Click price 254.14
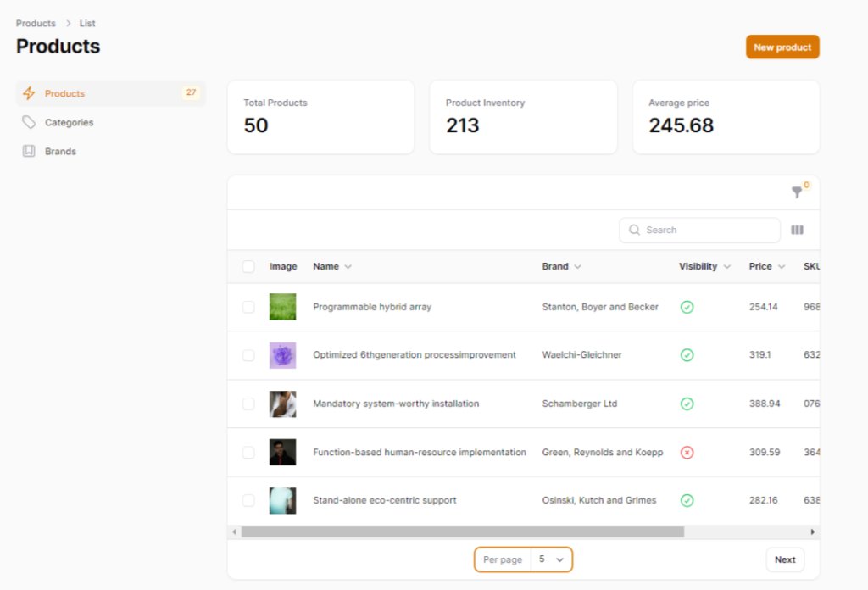The image size is (868, 590). (x=764, y=307)
